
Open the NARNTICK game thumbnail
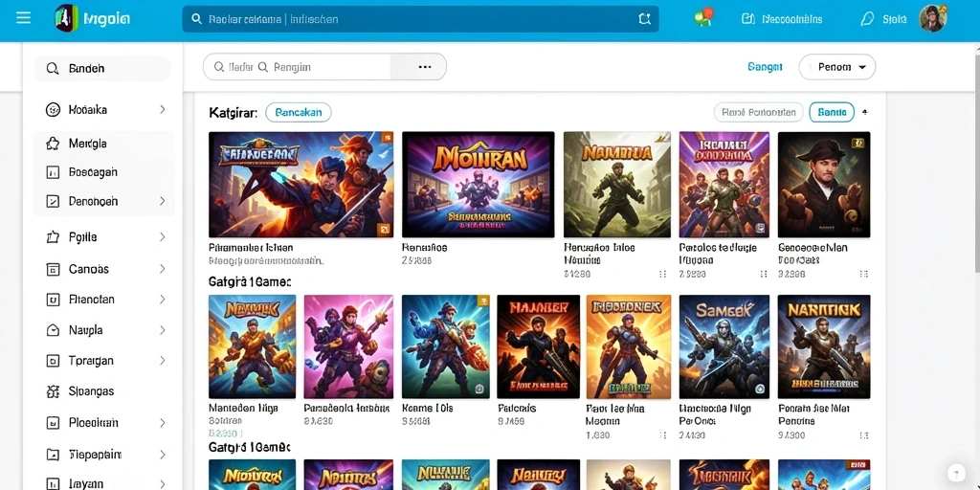[824, 346]
